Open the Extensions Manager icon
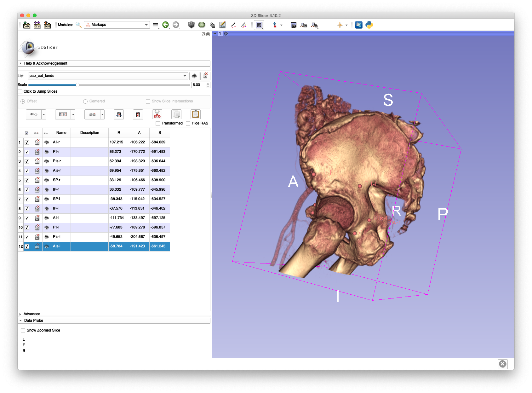Viewport: 532px width, 393px height. click(358, 25)
